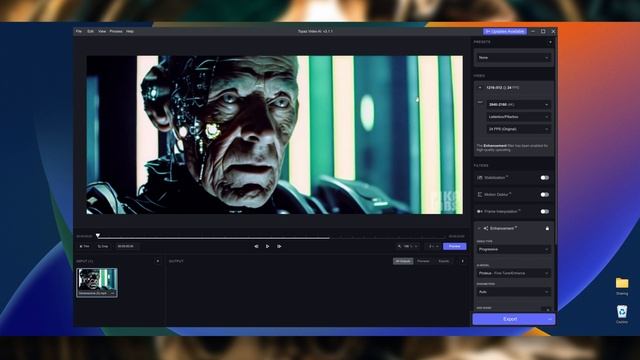
Task: Click the Trim button
Action: point(84,247)
